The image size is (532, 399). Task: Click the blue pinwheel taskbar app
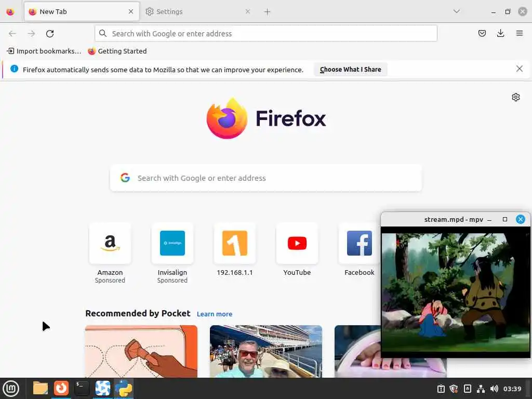[102, 388]
